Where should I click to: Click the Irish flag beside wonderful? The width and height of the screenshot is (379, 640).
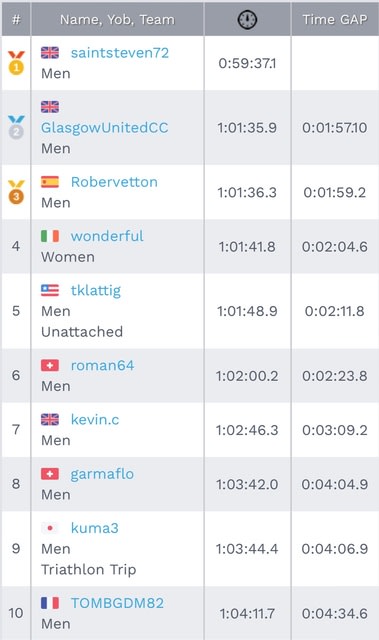click(50, 236)
